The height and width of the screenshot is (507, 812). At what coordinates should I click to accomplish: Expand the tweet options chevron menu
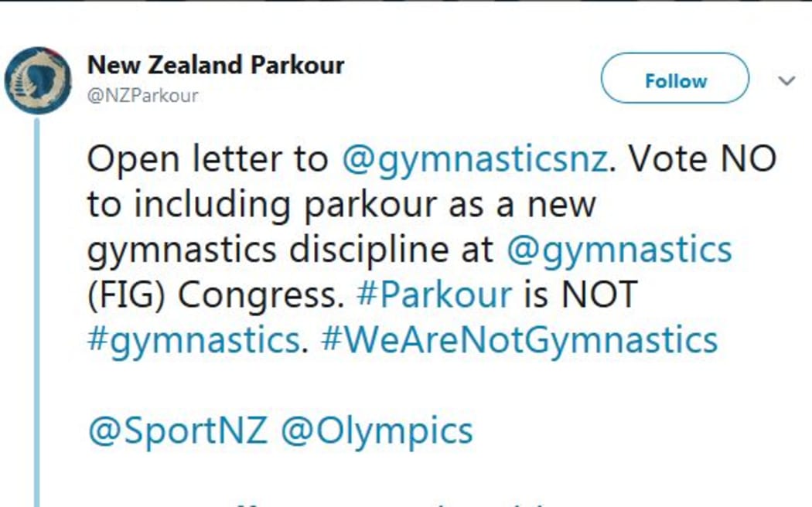pos(786,80)
